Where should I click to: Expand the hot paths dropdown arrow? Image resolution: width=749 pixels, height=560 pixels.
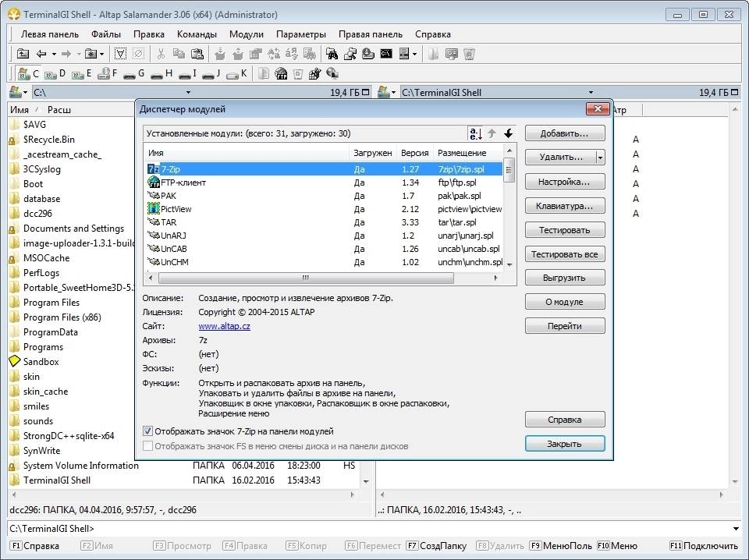click(x=101, y=54)
